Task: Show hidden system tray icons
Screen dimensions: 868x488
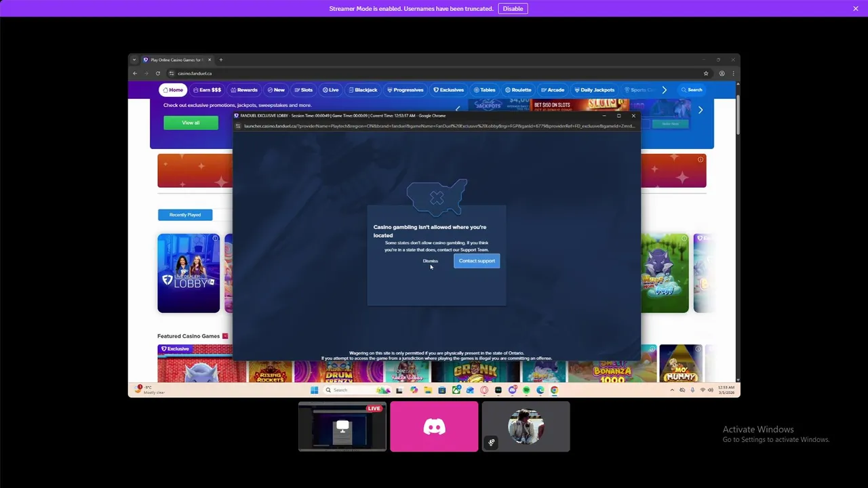Action: pos(672,390)
